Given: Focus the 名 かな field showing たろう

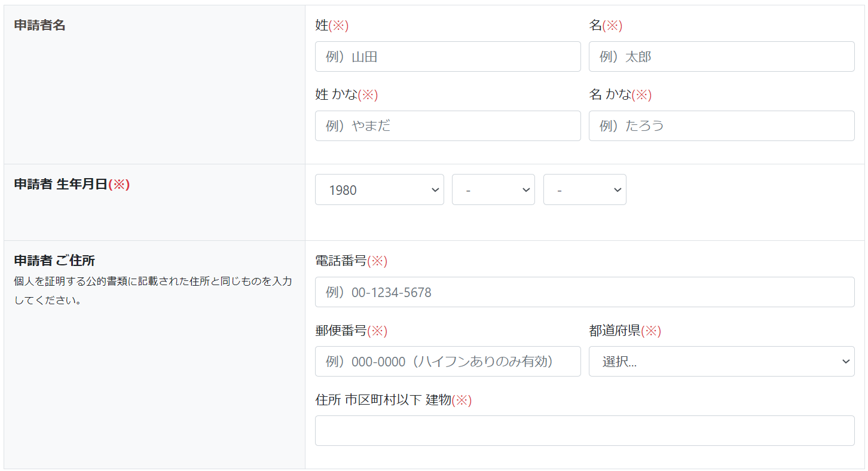Looking at the screenshot, I should pyautogui.click(x=722, y=126).
